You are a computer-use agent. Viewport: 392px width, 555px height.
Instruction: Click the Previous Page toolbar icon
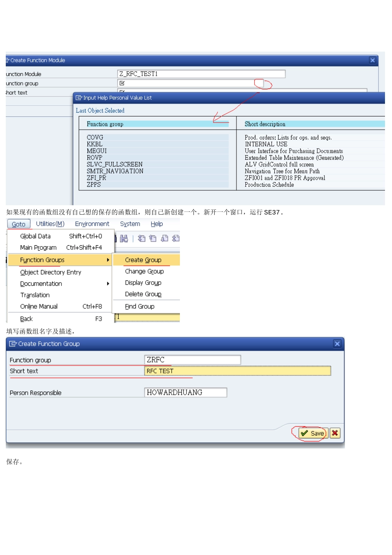153,238
